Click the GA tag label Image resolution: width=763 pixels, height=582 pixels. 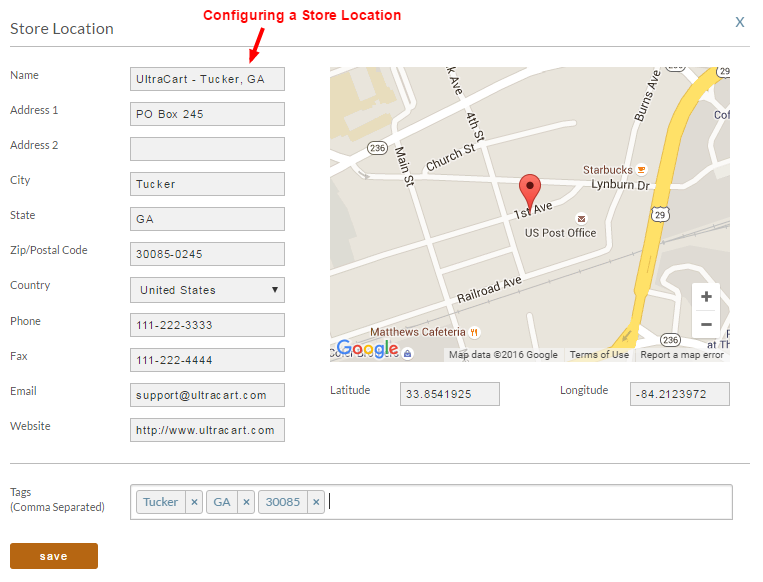click(x=222, y=502)
